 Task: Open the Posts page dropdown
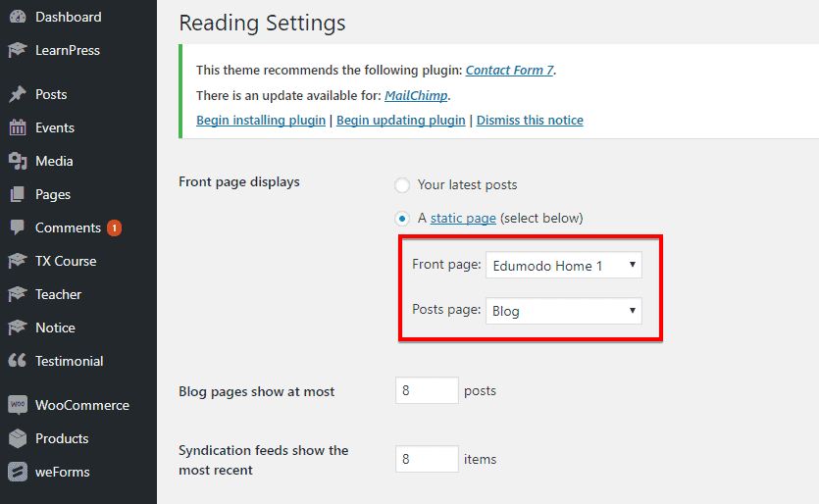[564, 311]
